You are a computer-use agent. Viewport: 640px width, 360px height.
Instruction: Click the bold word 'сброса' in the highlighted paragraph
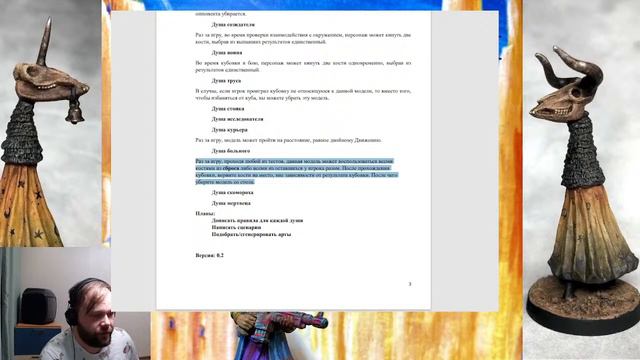click(x=231, y=168)
